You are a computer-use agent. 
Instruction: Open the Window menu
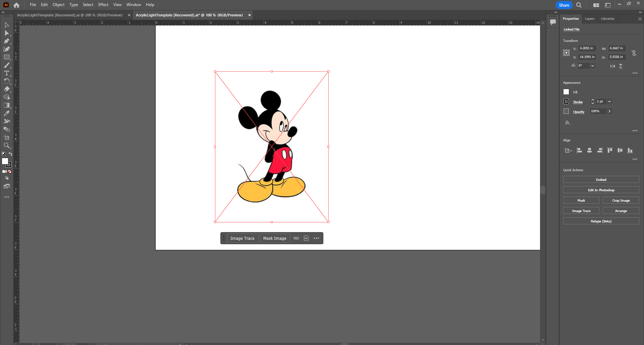pyautogui.click(x=133, y=5)
